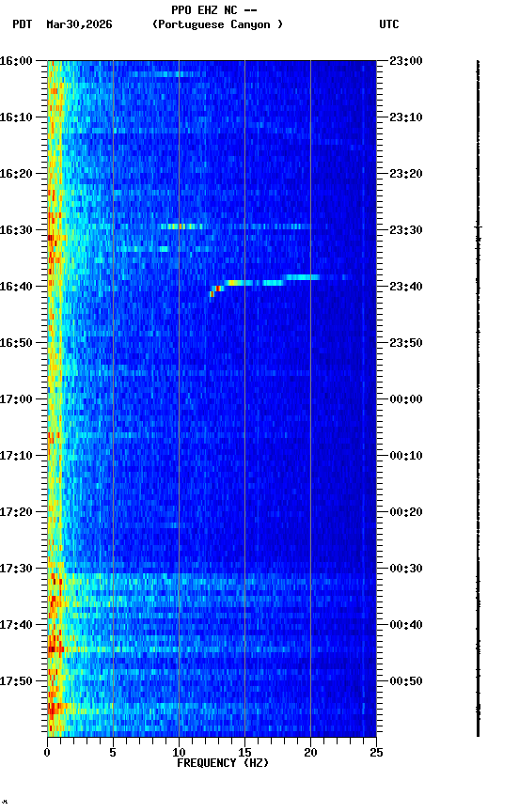Click the '16:10' PDT time label

click(x=16, y=117)
